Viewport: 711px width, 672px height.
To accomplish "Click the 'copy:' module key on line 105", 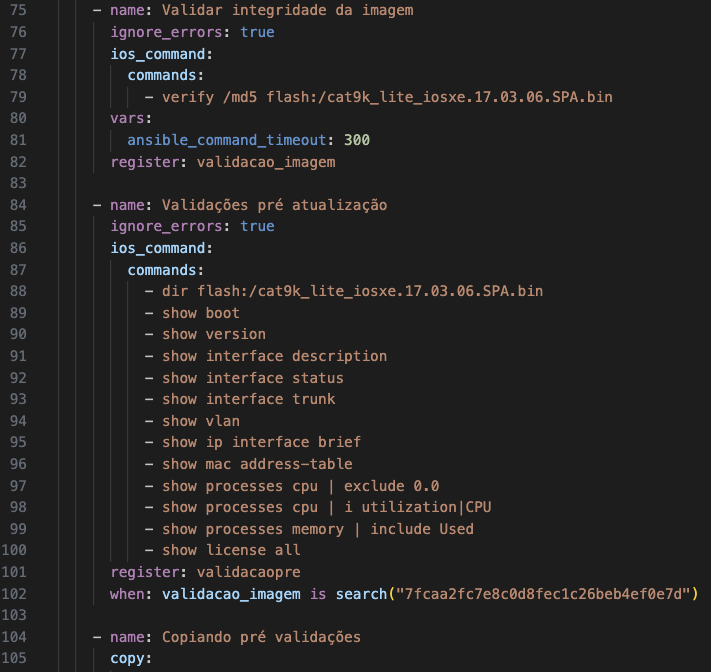I will coord(131,658).
